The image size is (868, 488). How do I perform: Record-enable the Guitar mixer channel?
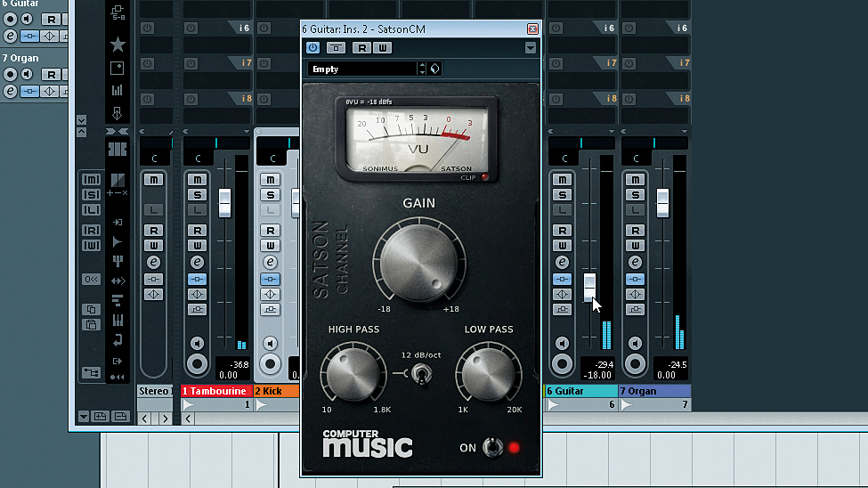[x=562, y=364]
